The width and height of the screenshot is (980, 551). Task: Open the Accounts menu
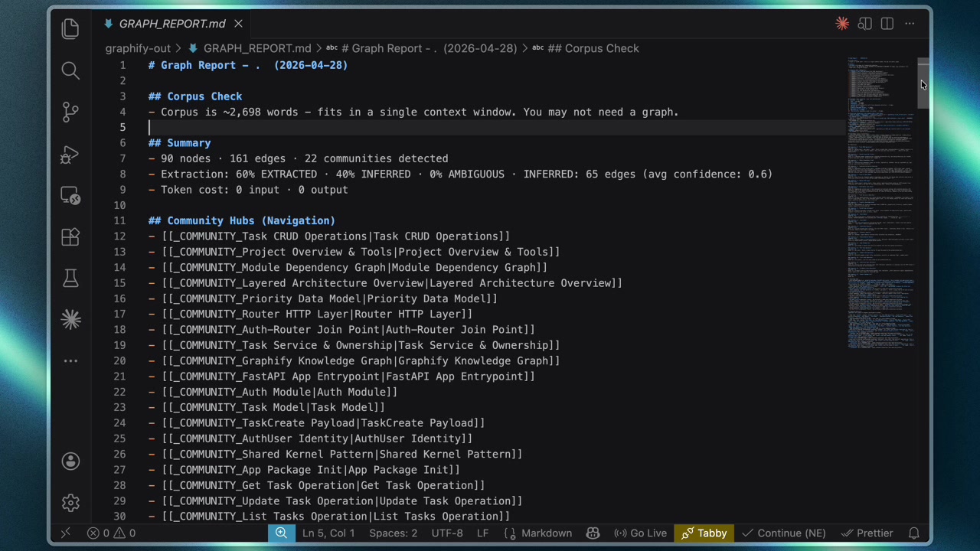pos(70,461)
